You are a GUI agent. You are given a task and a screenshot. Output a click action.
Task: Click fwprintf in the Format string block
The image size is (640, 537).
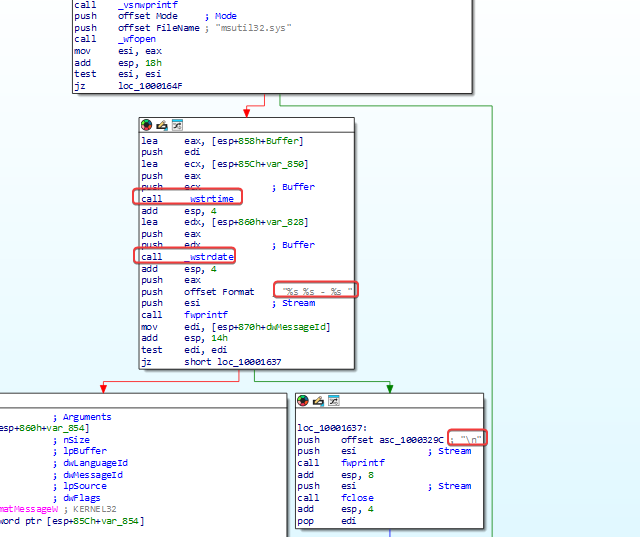(206, 315)
